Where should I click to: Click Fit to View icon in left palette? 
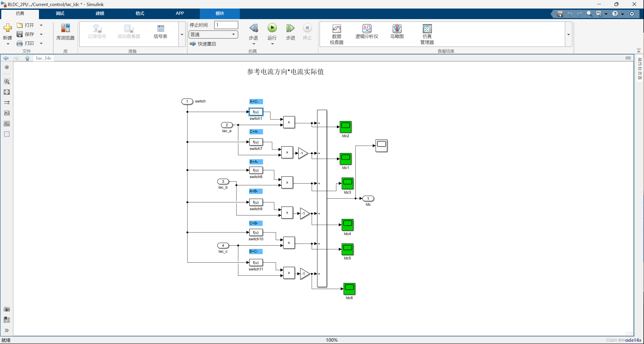(7, 92)
